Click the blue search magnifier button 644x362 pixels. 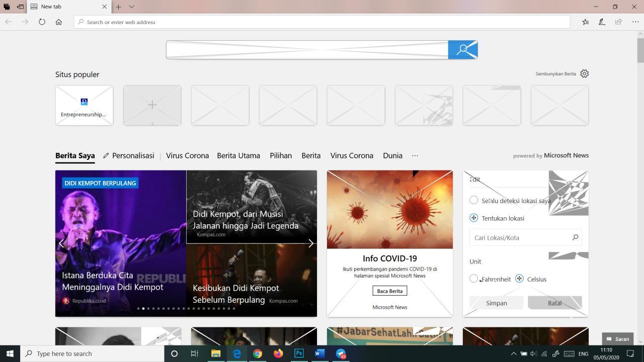coord(463,50)
